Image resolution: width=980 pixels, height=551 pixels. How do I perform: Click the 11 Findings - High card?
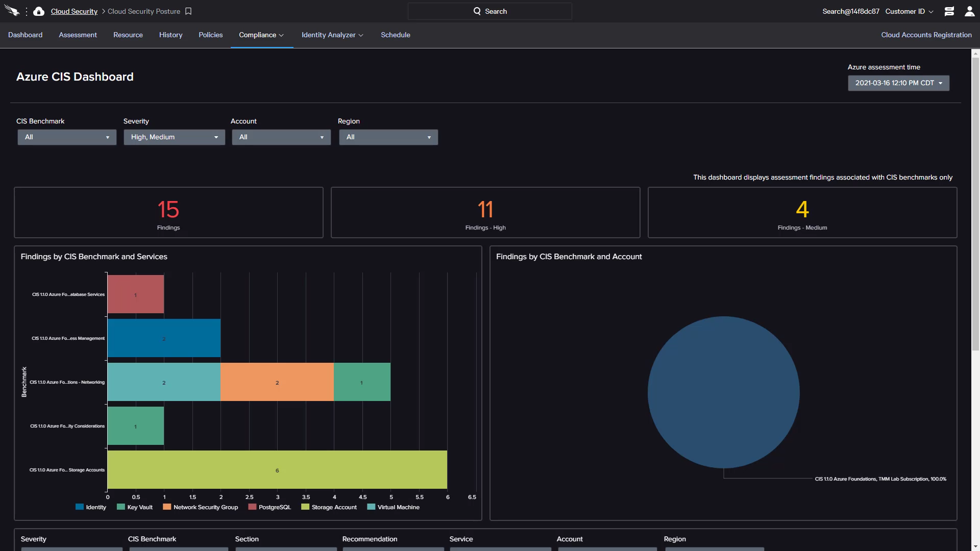click(x=485, y=212)
